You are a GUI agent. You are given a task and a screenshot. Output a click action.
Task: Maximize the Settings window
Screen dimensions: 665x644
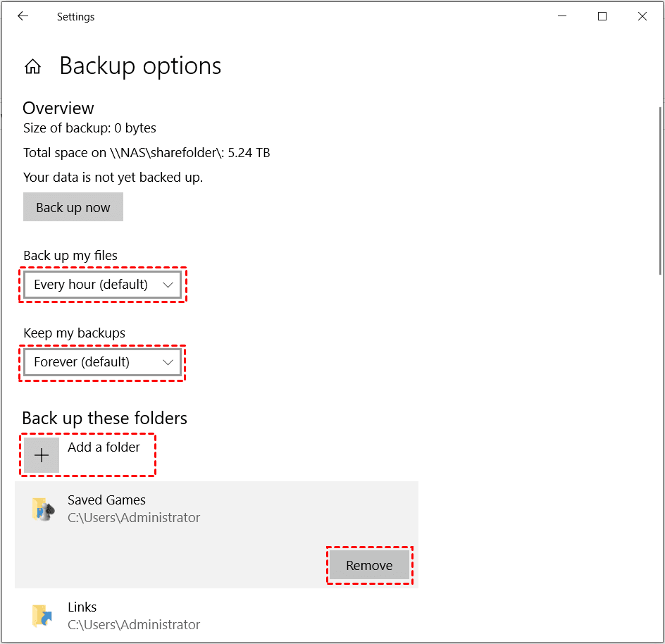602,16
